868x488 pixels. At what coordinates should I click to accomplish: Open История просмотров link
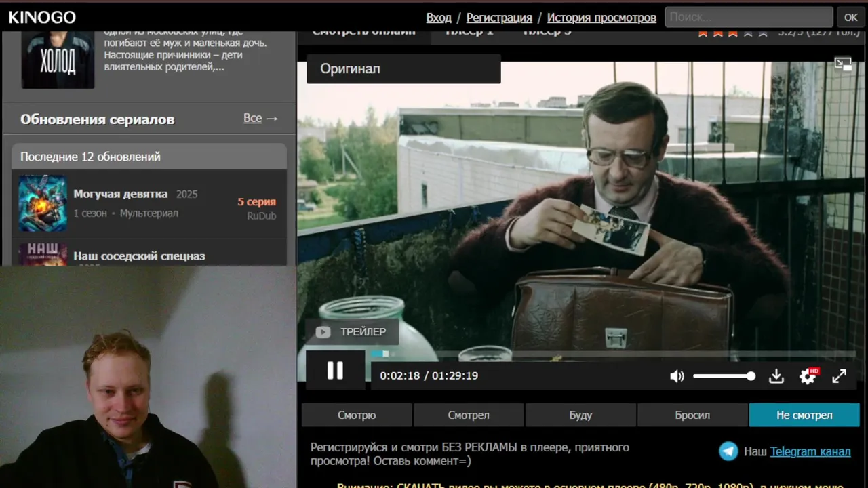[x=601, y=18]
